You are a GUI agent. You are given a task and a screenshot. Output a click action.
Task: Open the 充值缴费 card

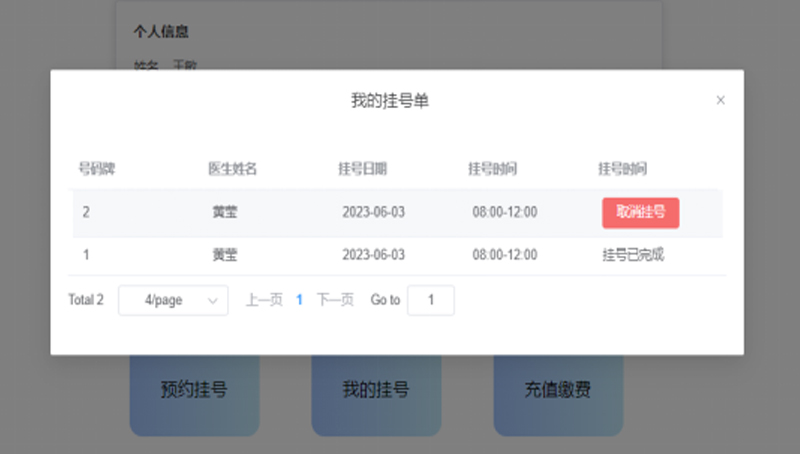click(558, 390)
